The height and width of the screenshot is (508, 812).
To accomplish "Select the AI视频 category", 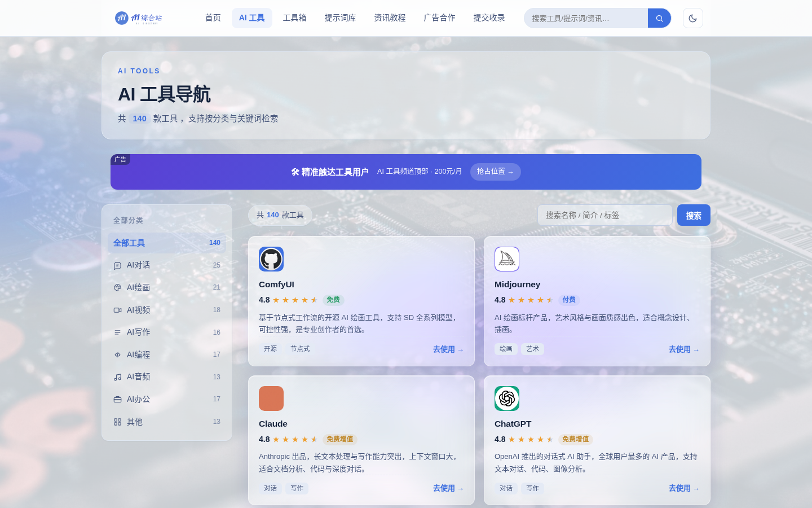I will pyautogui.click(x=167, y=310).
